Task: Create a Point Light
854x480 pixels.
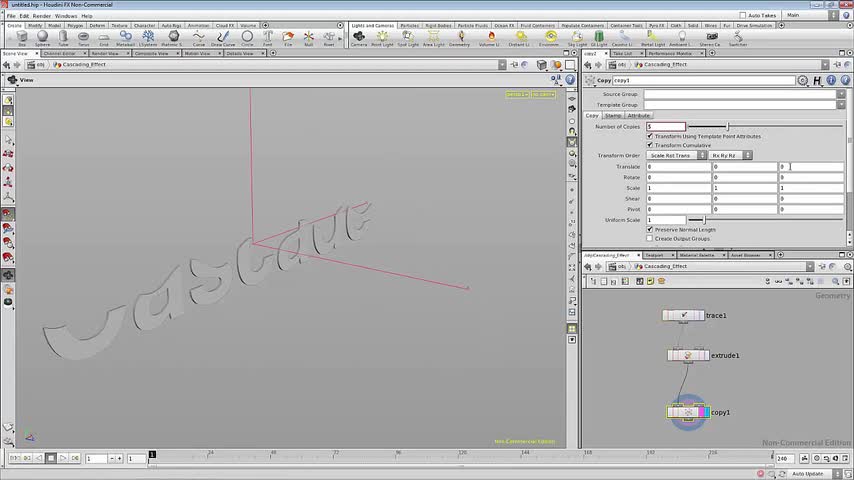Action: (x=382, y=38)
